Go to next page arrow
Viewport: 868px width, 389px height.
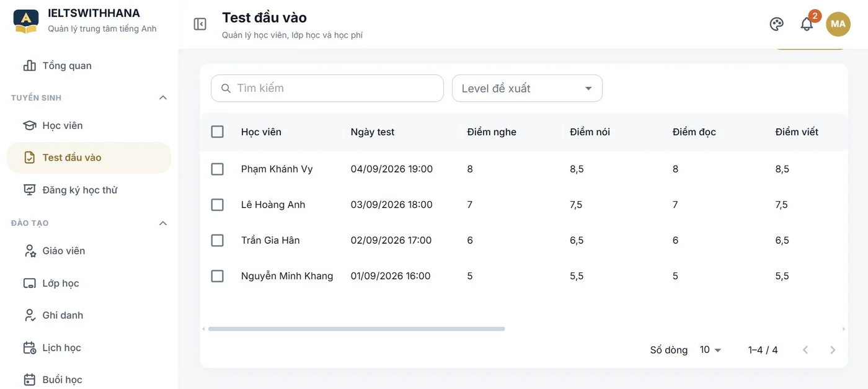pos(833,350)
